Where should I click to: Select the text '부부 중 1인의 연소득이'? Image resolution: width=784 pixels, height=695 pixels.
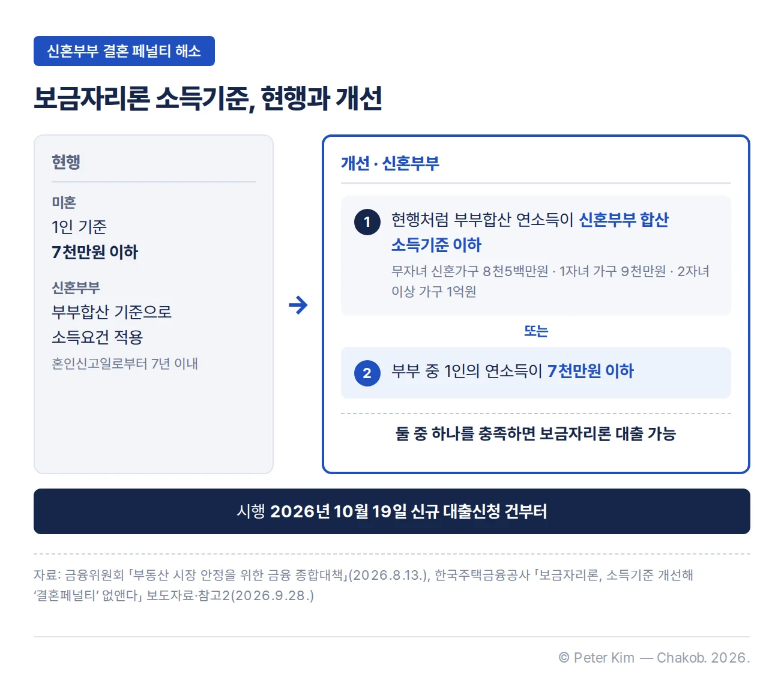point(467,371)
